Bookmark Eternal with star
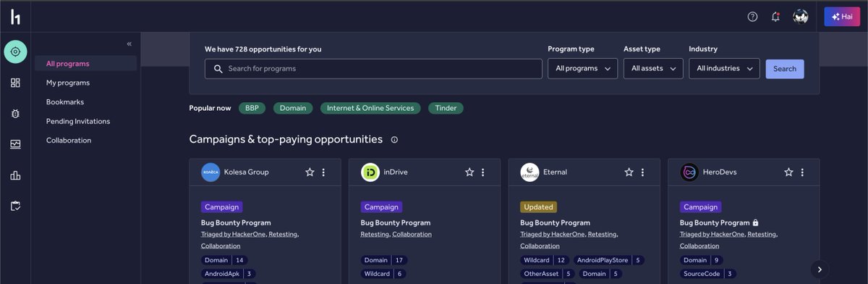The height and width of the screenshot is (284, 868). pyautogui.click(x=629, y=172)
